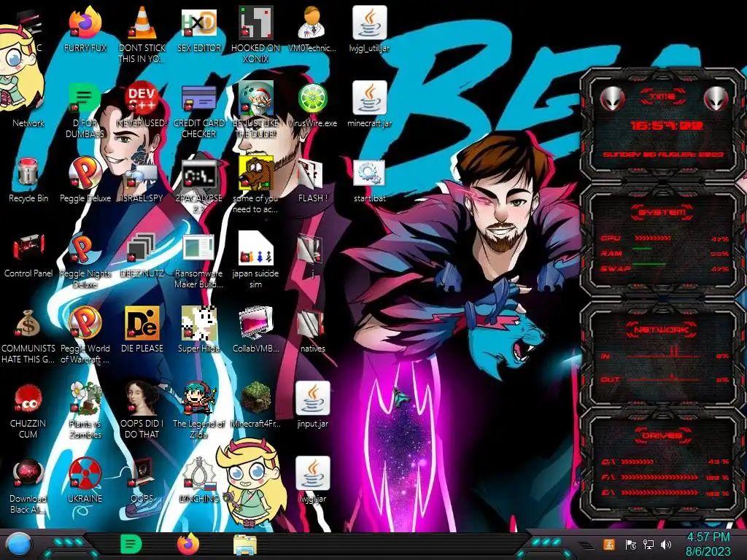The image size is (747, 560).
Task: Click the SWAP usage bar in SYSTEM widget
Action: pyautogui.click(x=649, y=264)
